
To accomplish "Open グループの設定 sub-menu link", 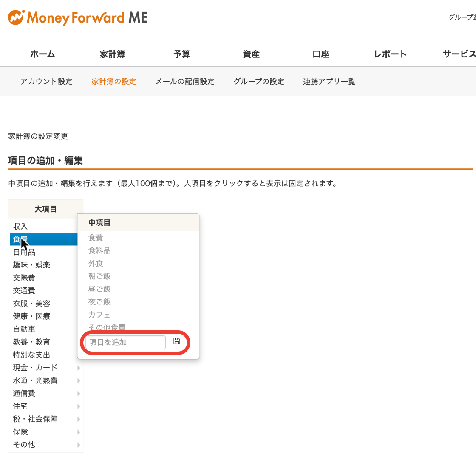I will [259, 81].
